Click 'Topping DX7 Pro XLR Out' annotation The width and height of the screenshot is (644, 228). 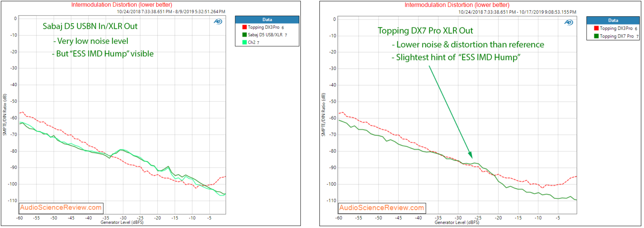click(x=425, y=31)
